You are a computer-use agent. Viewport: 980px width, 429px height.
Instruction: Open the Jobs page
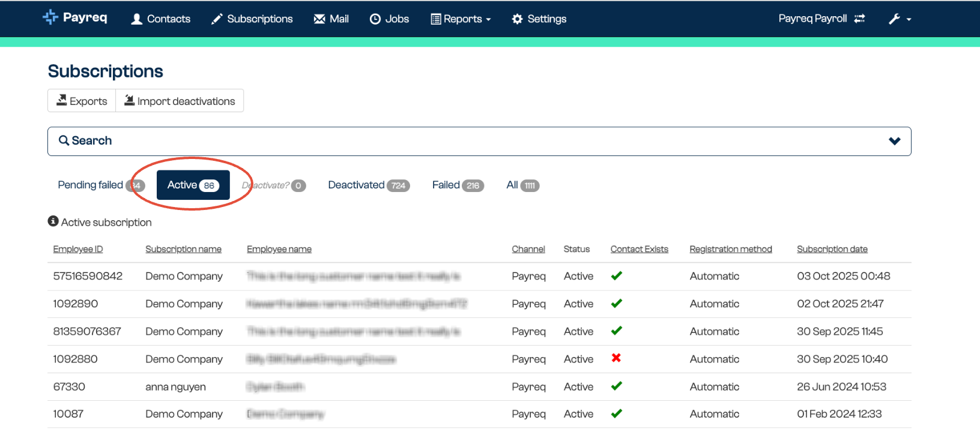pos(389,19)
